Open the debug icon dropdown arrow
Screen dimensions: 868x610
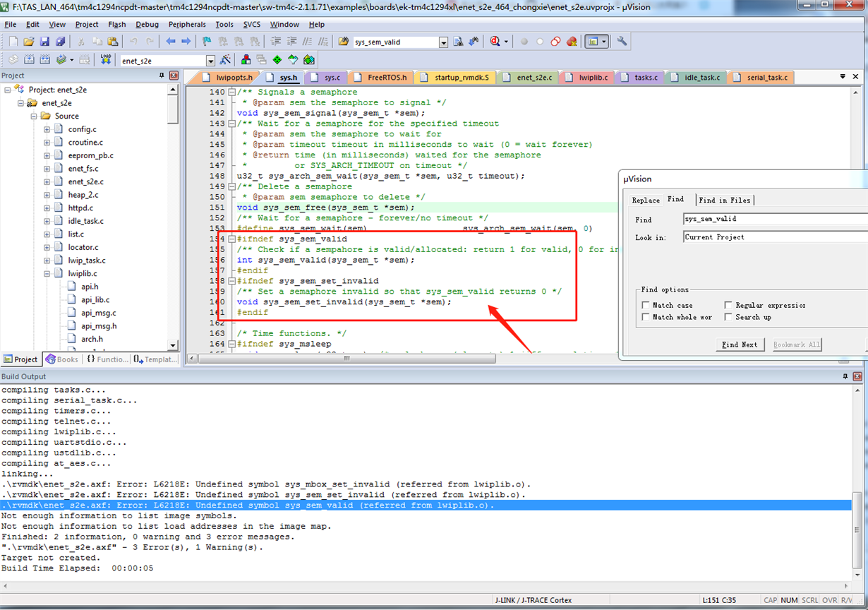coord(506,42)
